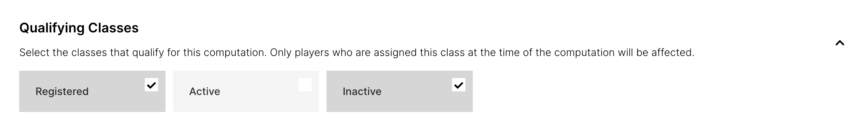Image resolution: width=868 pixels, height=137 pixels.
Task: Uncheck the Inactive class checkbox
Action: [x=459, y=85]
